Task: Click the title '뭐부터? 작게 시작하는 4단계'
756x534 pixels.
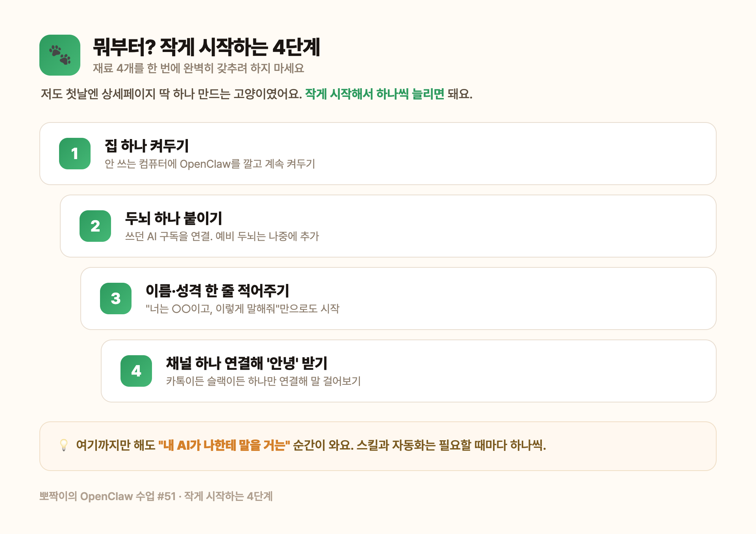Action: pos(207,47)
